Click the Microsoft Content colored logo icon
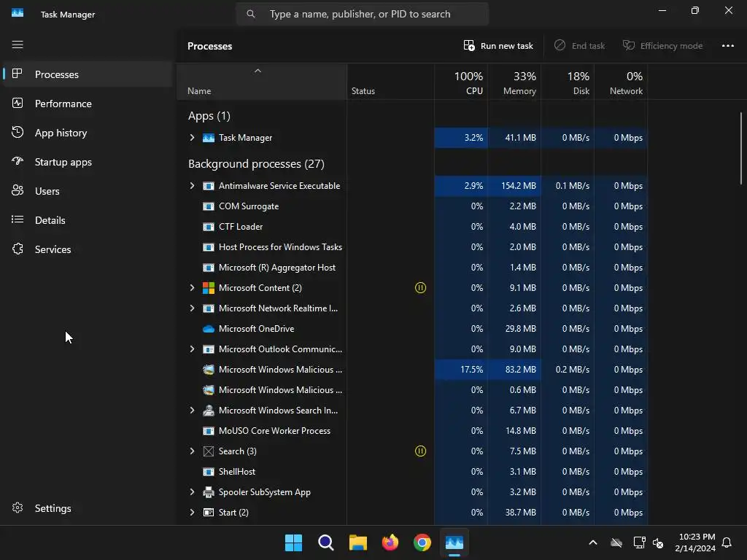The height and width of the screenshot is (560, 747). [x=209, y=287]
